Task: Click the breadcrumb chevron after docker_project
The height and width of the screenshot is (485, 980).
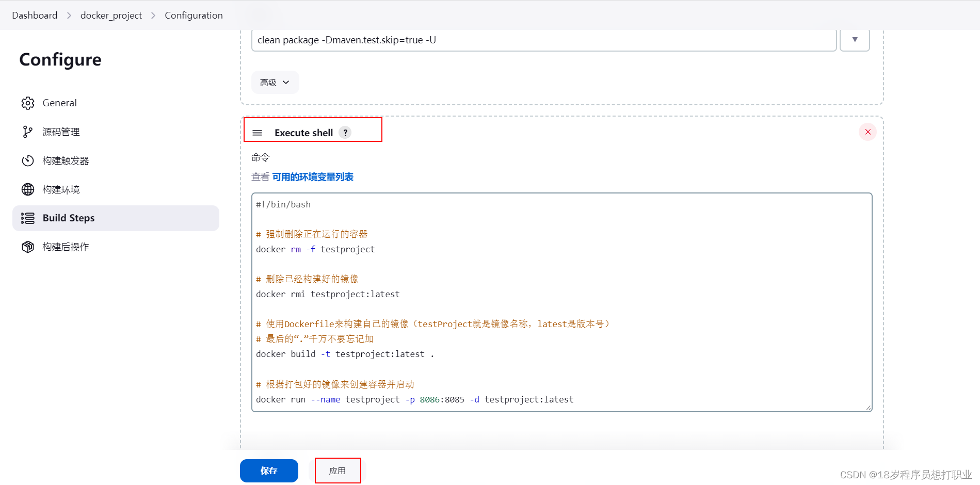Action: click(x=153, y=15)
